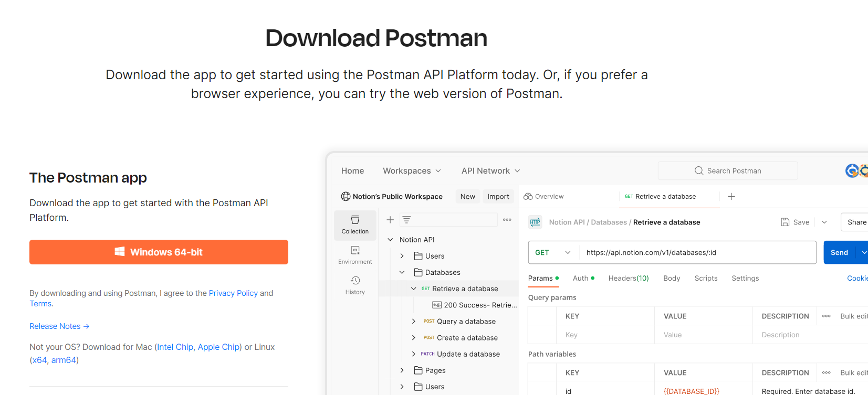Expand the Update a database request

[x=414, y=354]
